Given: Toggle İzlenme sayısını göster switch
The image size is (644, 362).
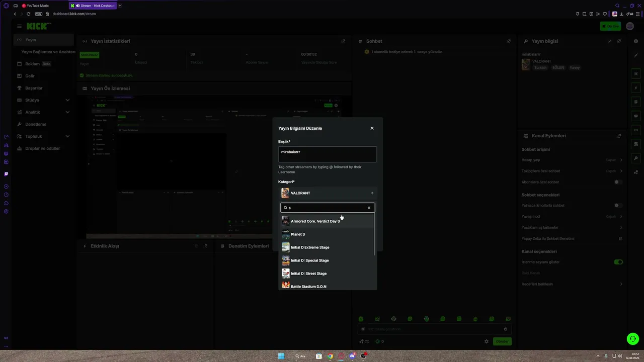Looking at the screenshot, I should (618, 262).
